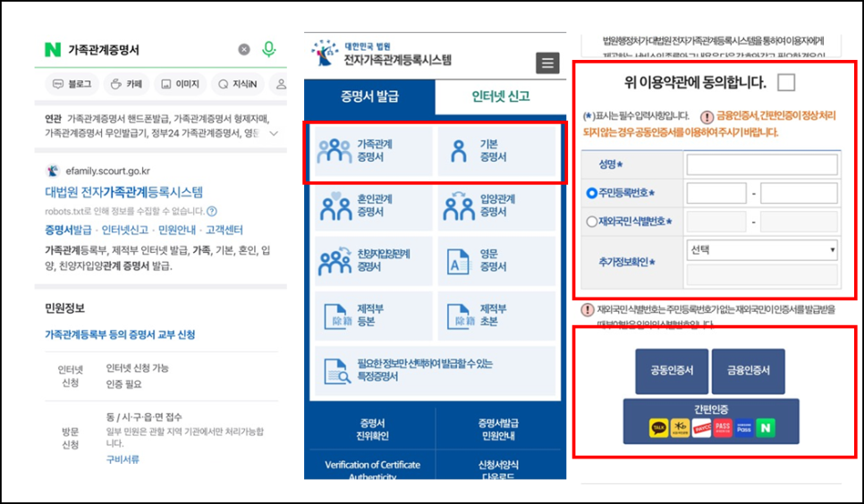Click the court system logo emblem

[x=326, y=54]
